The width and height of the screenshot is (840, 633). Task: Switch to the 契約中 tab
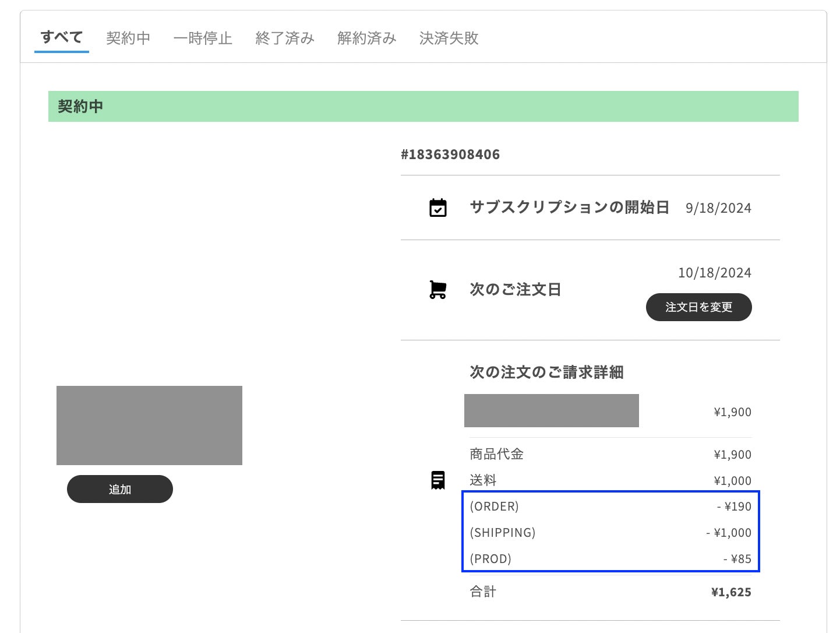tap(128, 38)
